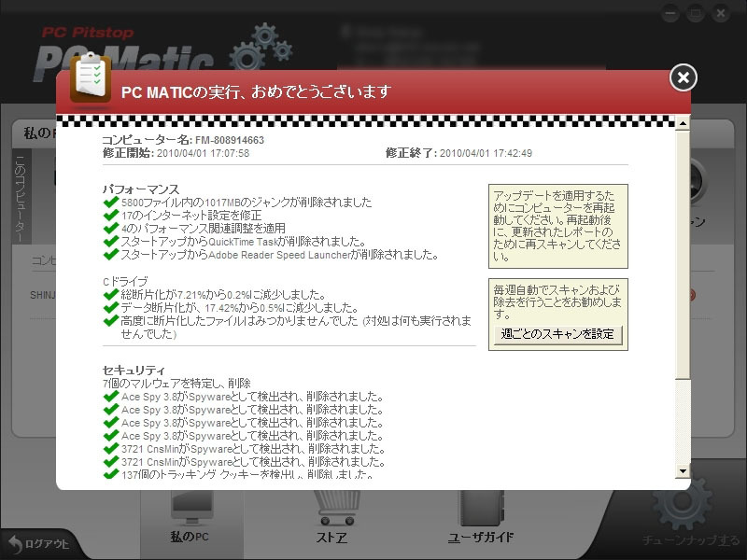
Task: Close the PC Matic results dialog
Action: (684, 77)
